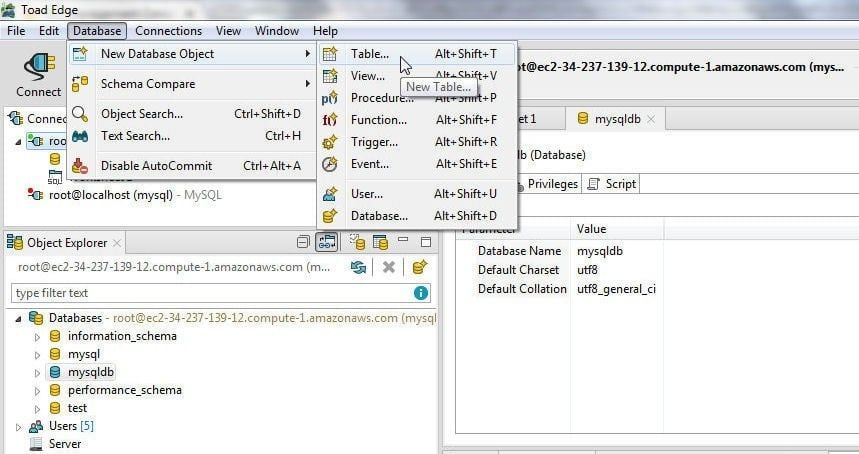Expand the information_schema database node

point(37,337)
